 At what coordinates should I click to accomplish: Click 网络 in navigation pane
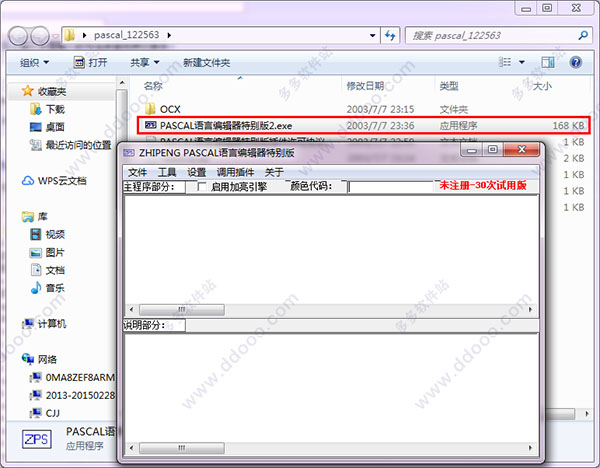point(47,359)
